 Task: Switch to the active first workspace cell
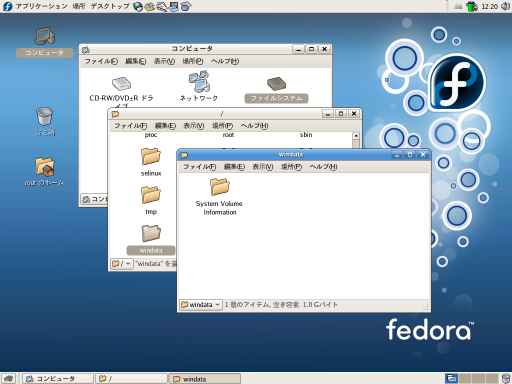click(451, 378)
